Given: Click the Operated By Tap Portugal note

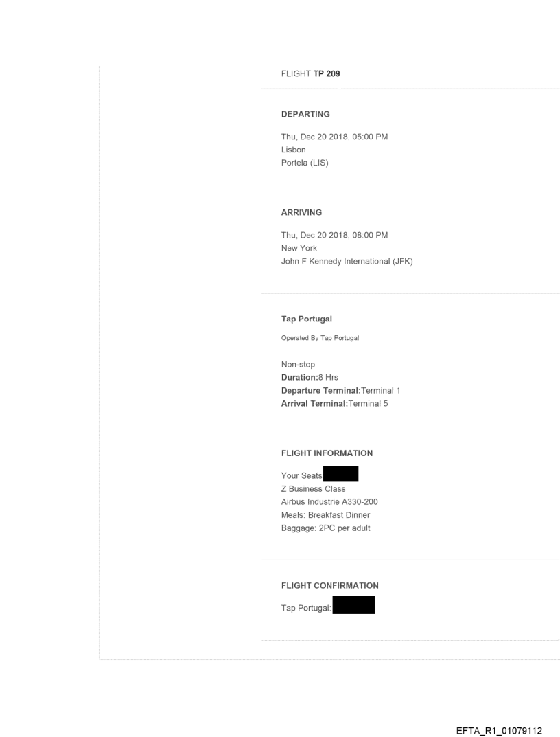Looking at the screenshot, I should pyautogui.click(x=320, y=338).
